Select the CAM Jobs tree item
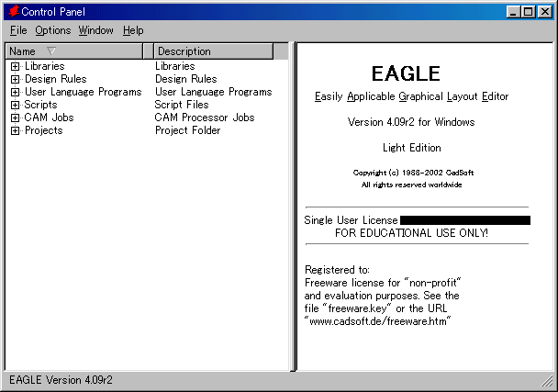The width and height of the screenshot is (558, 392). click(x=49, y=118)
